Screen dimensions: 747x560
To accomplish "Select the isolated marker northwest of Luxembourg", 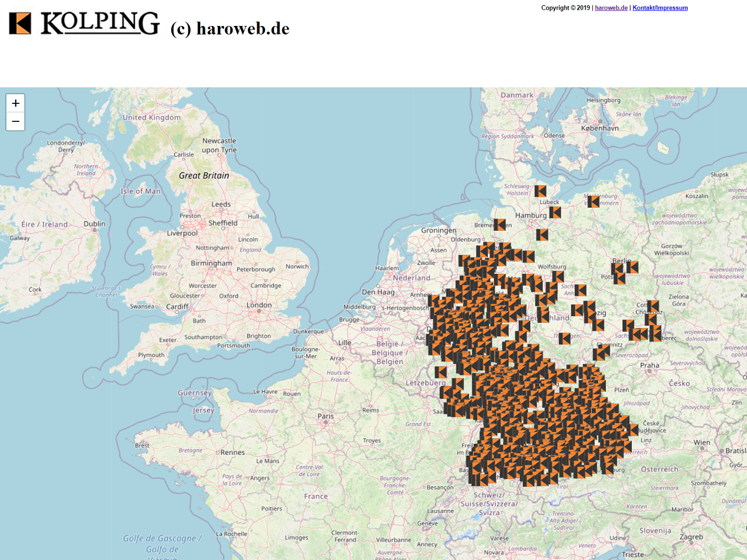I will point(440,372).
